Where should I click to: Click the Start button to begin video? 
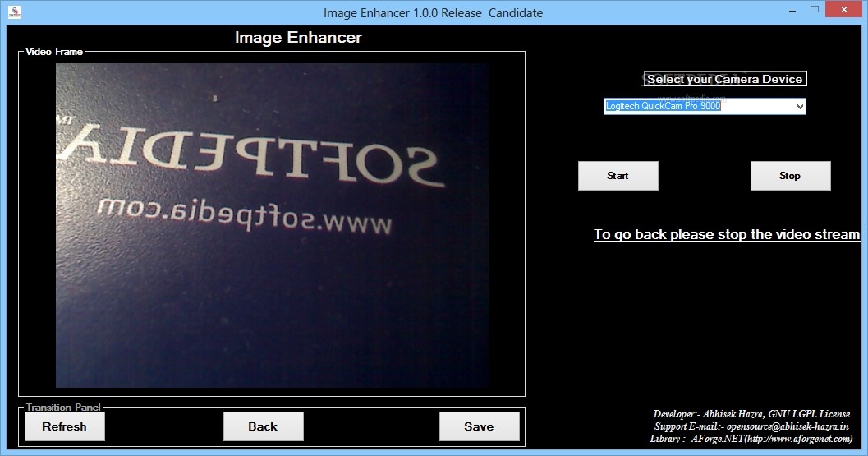pyautogui.click(x=618, y=176)
